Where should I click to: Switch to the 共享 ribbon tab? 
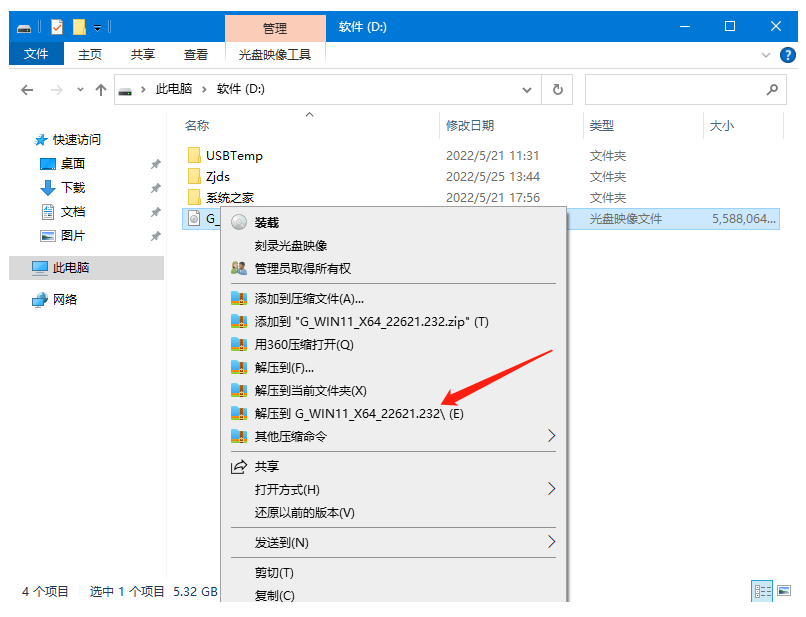coord(142,54)
